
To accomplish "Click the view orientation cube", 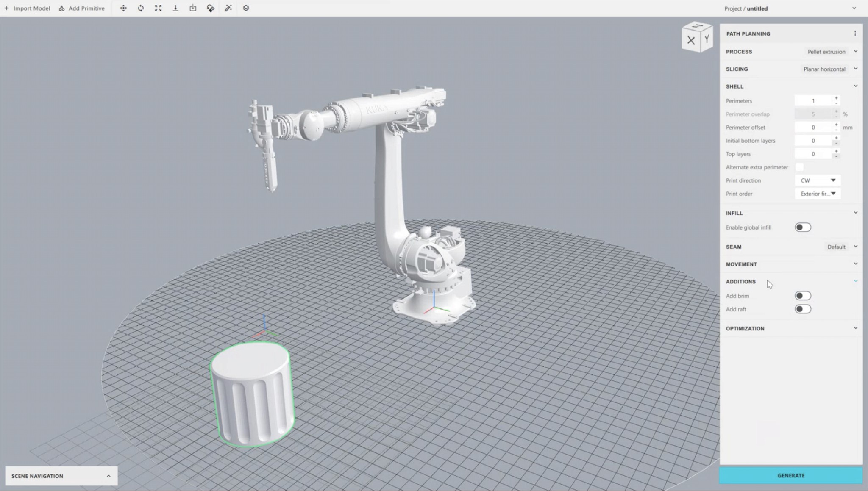I will pos(697,38).
